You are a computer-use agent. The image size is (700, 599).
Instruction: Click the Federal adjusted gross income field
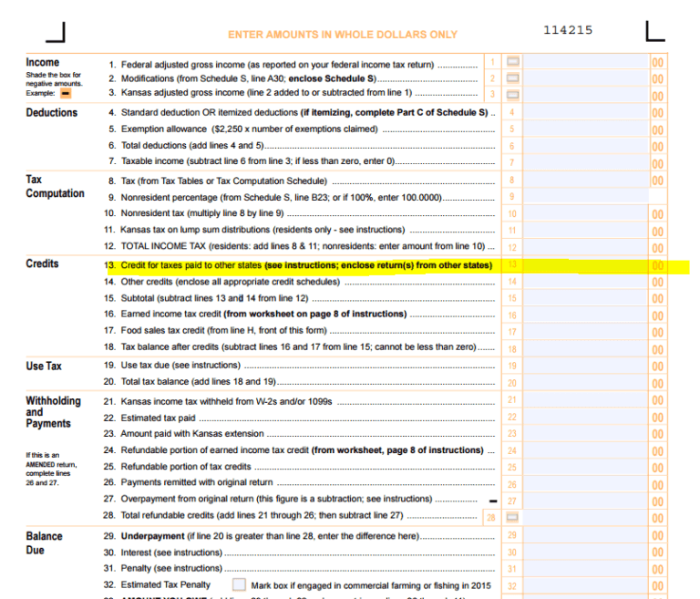[x=587, y=63]
